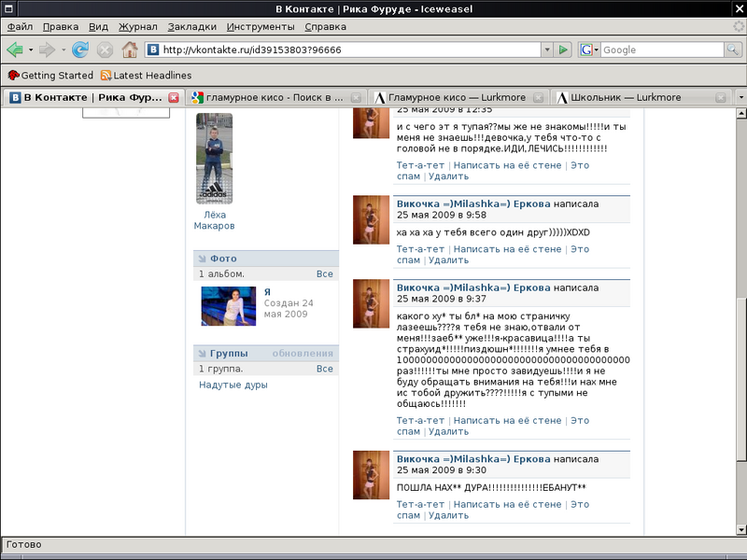Switch to гламурное кисо search tab
The width and height of the screenshot is (747, 560).
pos(275,98)
